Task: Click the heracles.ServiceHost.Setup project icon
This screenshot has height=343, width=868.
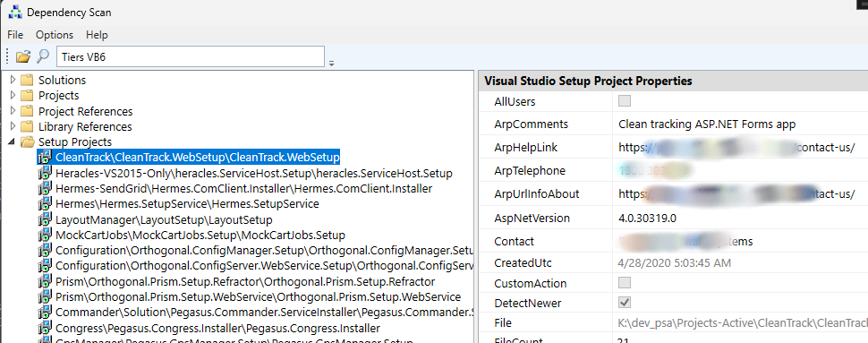Action: pyautogui.click(x=45, y=173)
